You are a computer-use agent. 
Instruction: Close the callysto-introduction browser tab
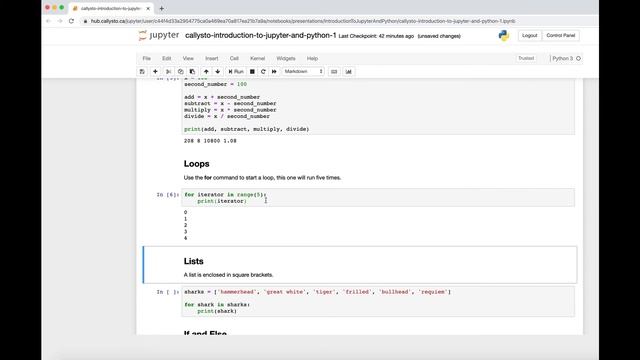[x=148, y=8]
